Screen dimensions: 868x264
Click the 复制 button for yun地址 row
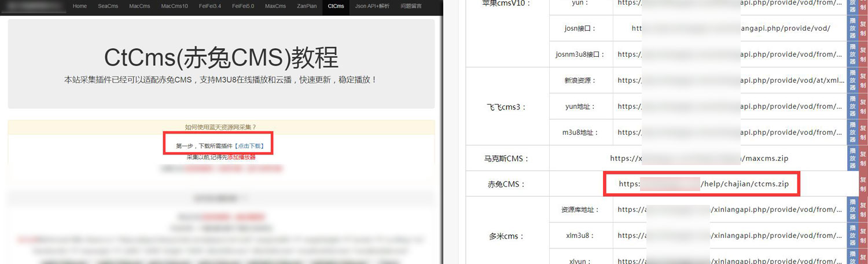(x=863, y=106)
